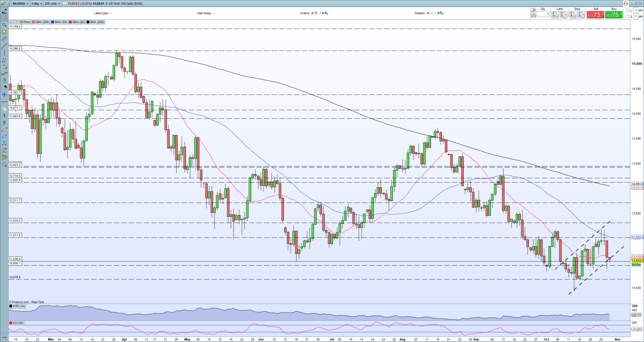Click the 15,266.0 price level label

[x=15, y=49]
